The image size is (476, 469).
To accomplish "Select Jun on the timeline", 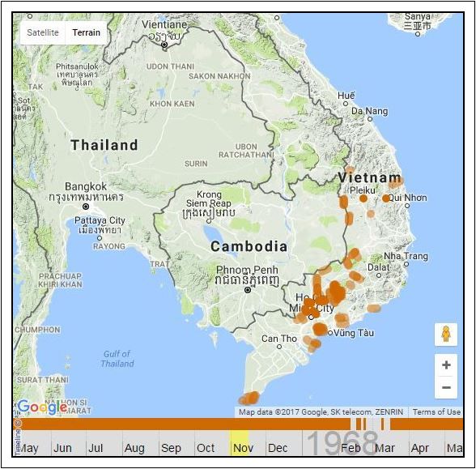I will coord(62,448).
